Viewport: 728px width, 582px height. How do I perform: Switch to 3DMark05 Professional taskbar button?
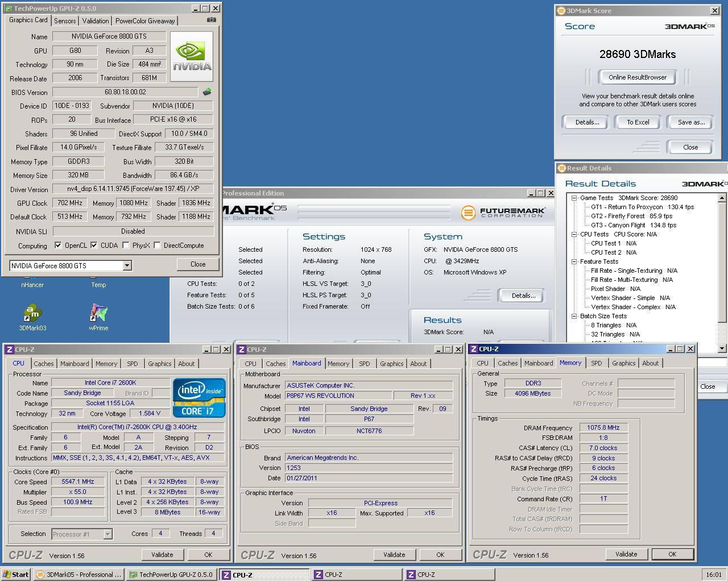click(78, 575)
